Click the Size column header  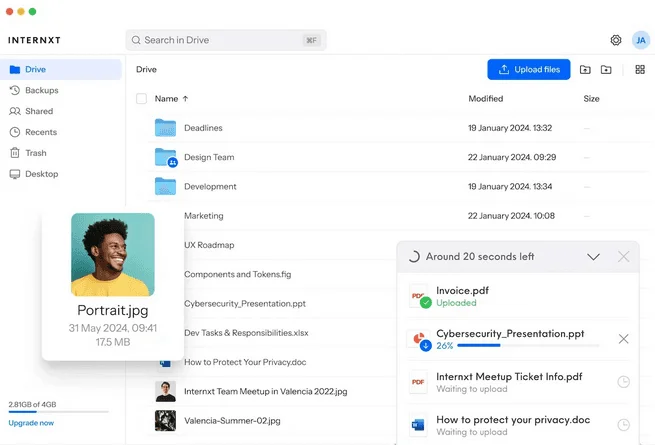[x=592, y=99]
